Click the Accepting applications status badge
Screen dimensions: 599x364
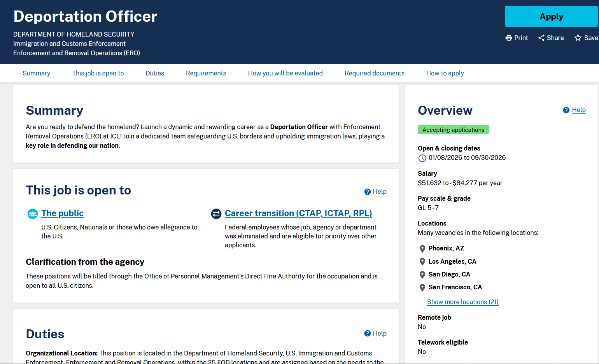point(454,129)
